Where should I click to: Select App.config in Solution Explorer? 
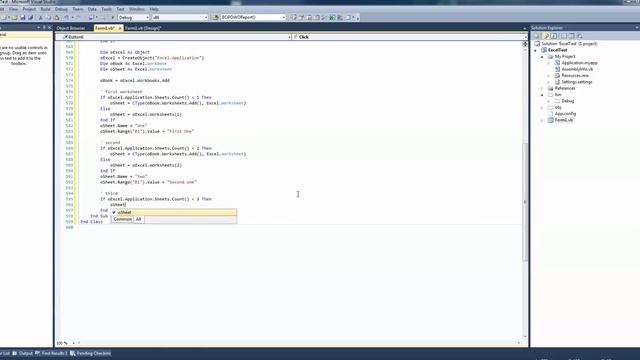click(565, 114)
